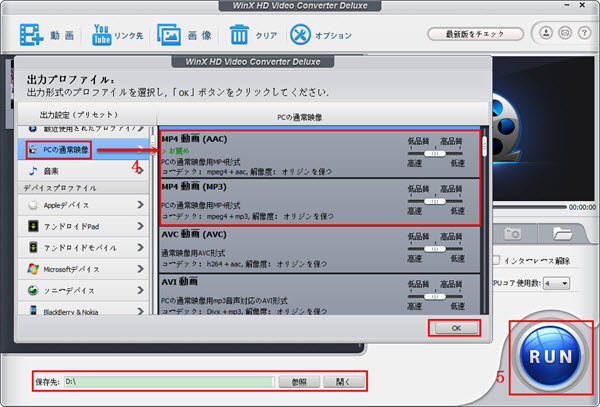Viewport: 600px width, 407px height.
Task: Click the image slideshow icon
Action: [169, 35]
